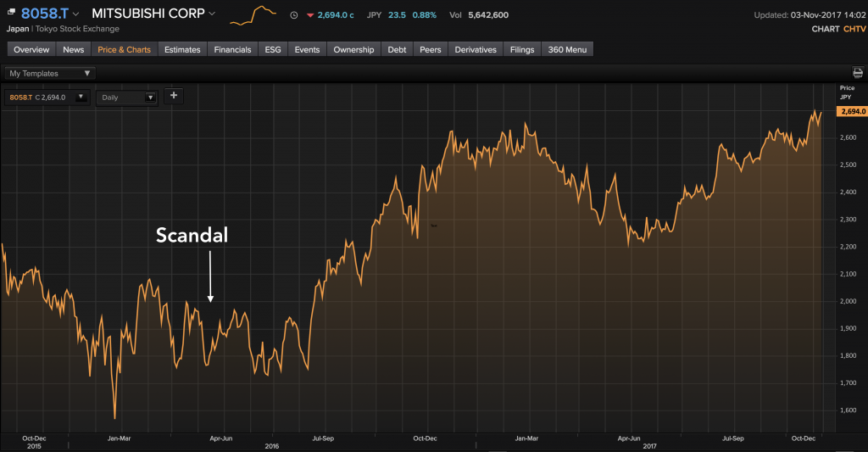This screenshot has height=452, width=868.
Task: Click the 2016 year axis label
Action: click(272, 446)
